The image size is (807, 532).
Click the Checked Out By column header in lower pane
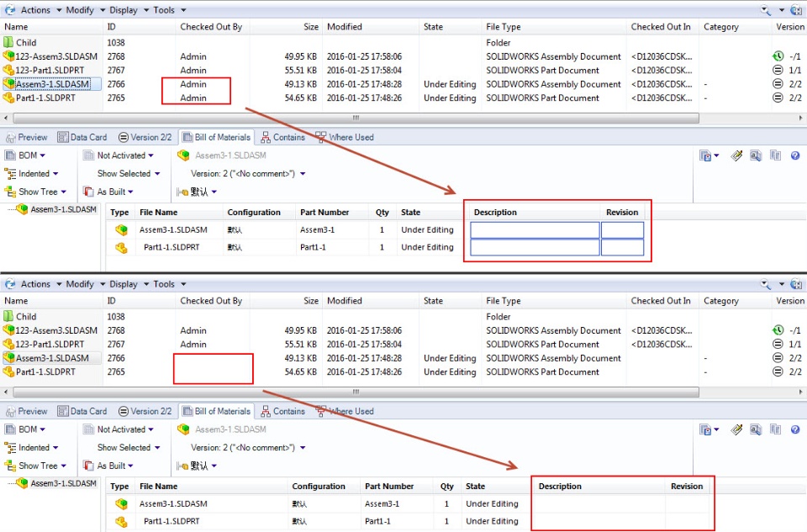point(212,301)
